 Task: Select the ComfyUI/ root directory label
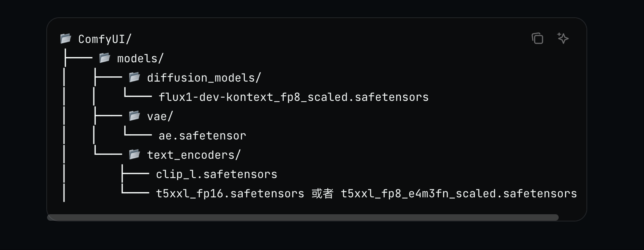point(105,39)
